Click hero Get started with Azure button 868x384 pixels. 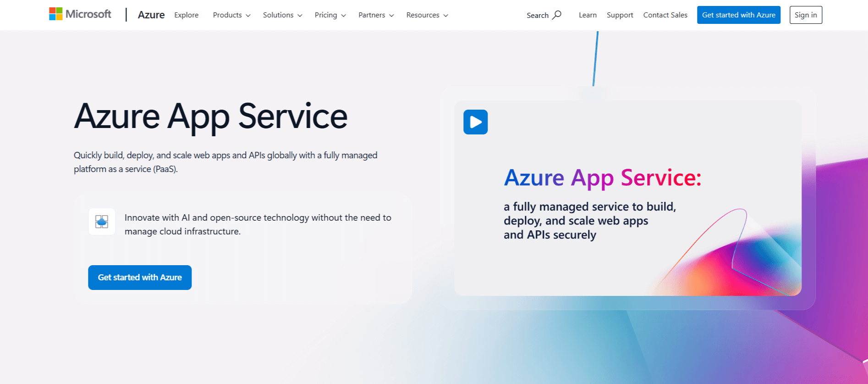pos(140,278)
